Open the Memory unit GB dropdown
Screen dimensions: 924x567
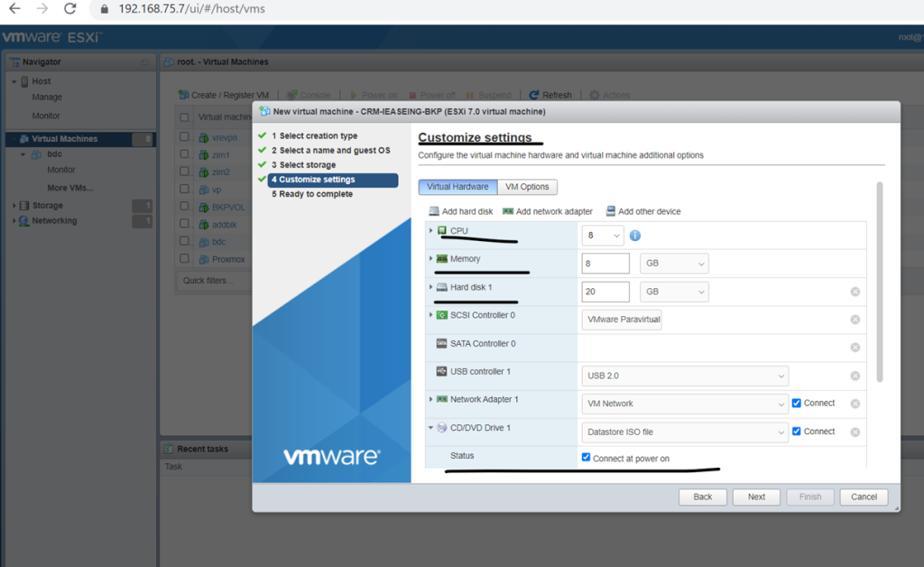673,264
